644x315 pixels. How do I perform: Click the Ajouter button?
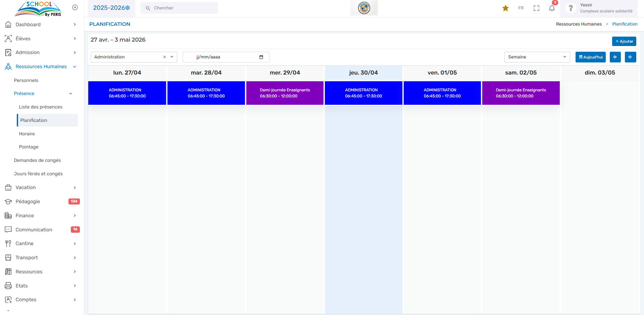pos(624,41)
